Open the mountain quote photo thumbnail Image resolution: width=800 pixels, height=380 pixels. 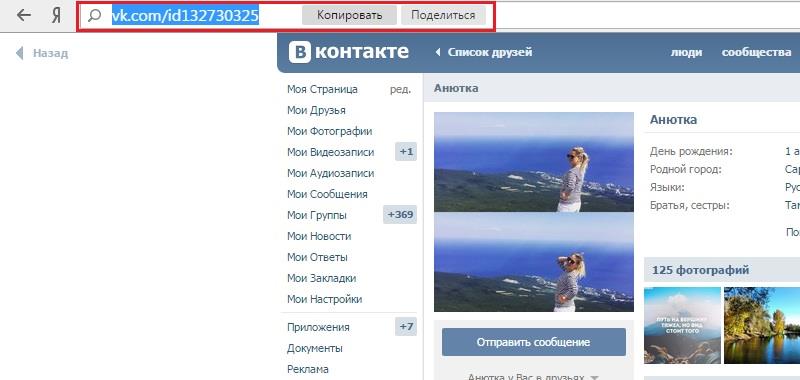click(682, 325)
